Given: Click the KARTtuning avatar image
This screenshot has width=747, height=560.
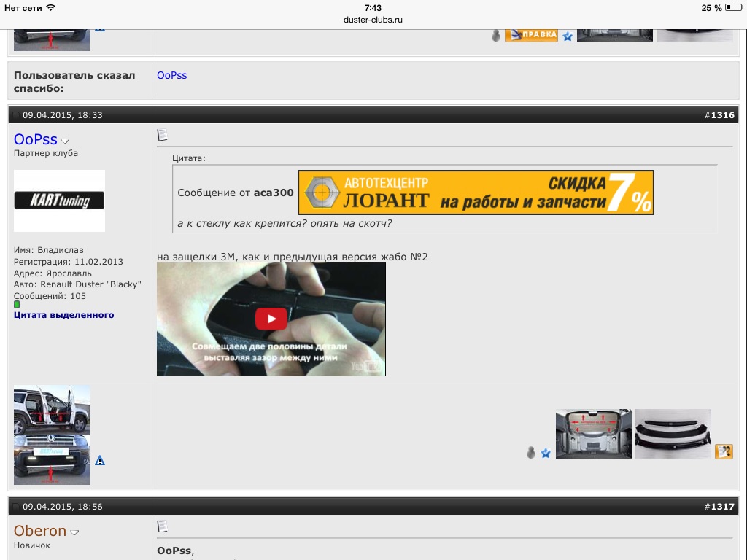Looking at the screenshot, I should (x=59, y=201).
